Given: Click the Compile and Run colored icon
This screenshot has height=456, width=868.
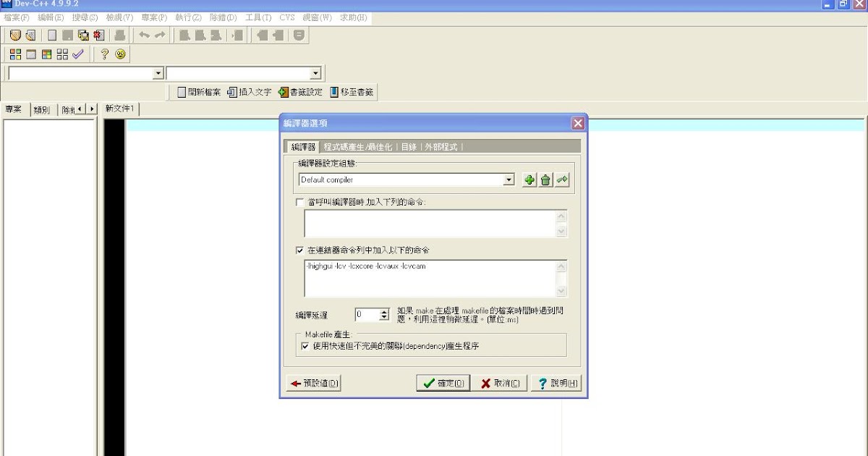Looking at the screenshot, I should (46, 54).
